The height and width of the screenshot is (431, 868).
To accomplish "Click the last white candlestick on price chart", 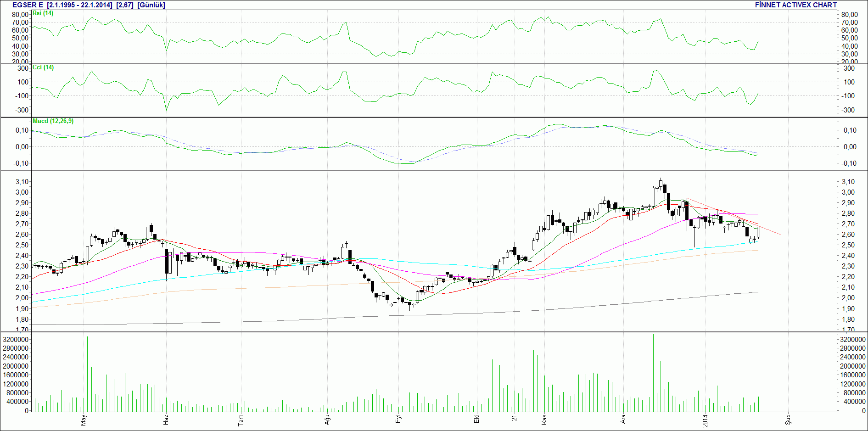I will click(758, 232).
